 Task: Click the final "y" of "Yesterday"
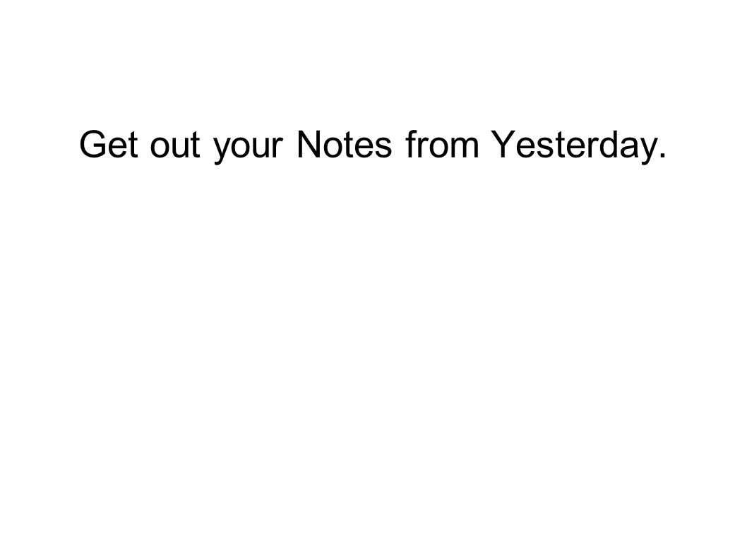click(647, 151)
